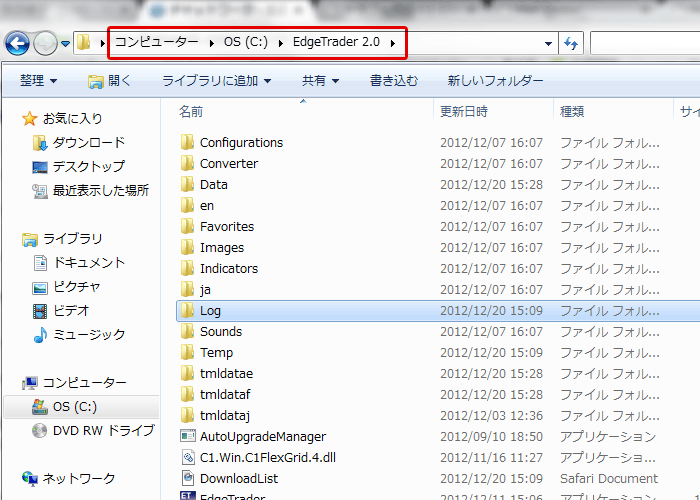The image size is (700, 500).
Task: Click the tmldatae folder icon
Action: point(187,373)
